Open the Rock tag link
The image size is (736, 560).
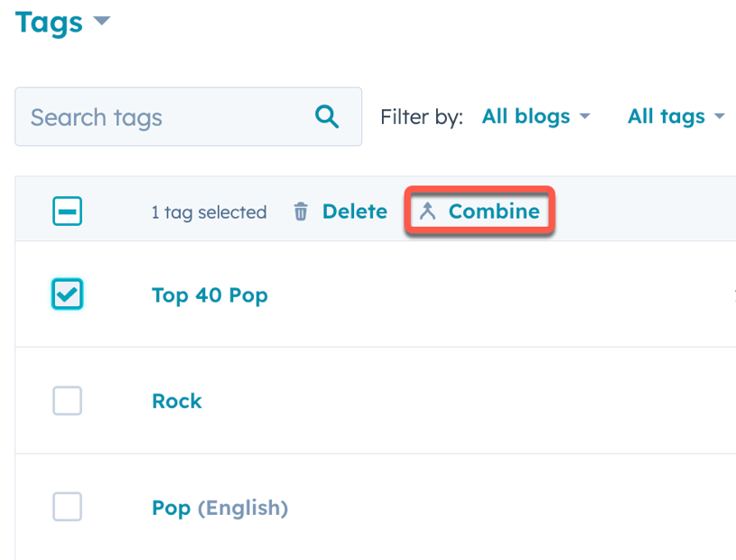coord(177,400)
